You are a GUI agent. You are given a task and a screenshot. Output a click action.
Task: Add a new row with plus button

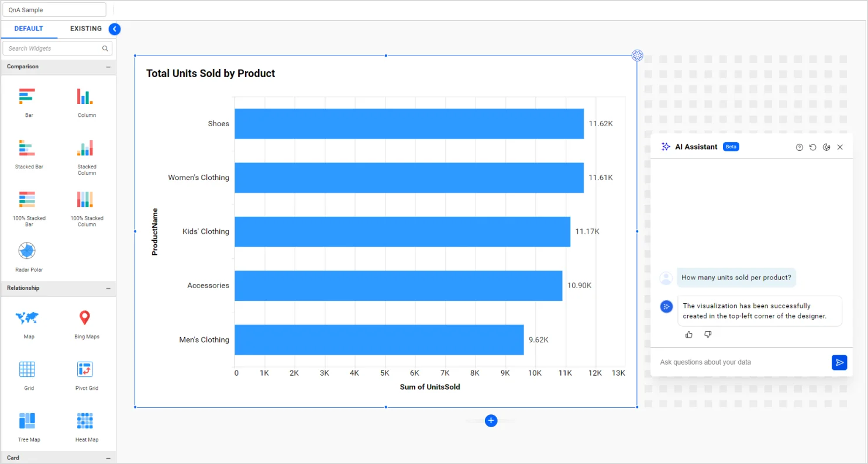pyautogui.click(x=491, y=421)
